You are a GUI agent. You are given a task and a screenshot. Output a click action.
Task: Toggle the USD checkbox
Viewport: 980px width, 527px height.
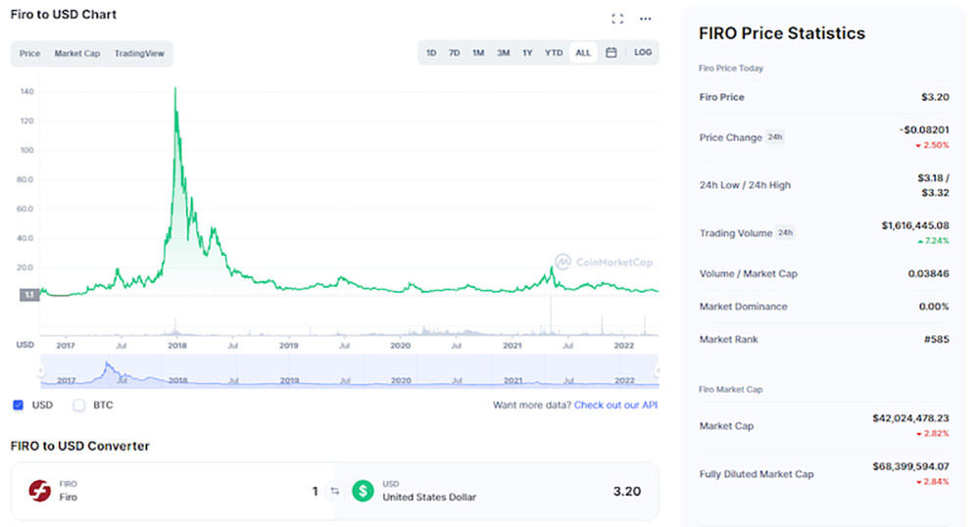pyautogui.click(x=18, y=406)
